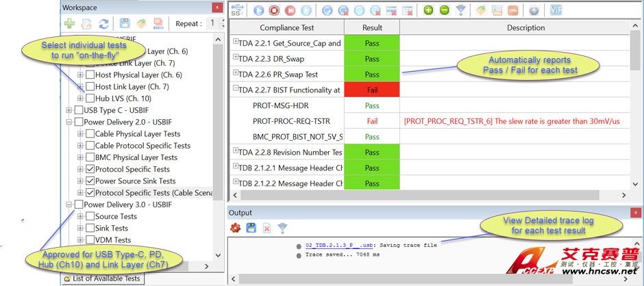The width and height of the screenshot is (644, 286).
Task: Collapse the TDA 2.2.7 BIST Functionality row
Action: point(236,89)
